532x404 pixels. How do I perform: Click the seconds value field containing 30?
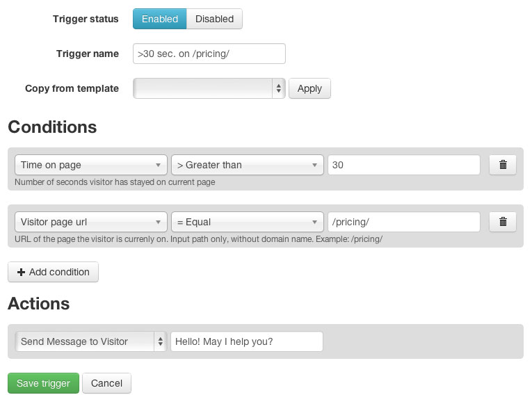404,165
